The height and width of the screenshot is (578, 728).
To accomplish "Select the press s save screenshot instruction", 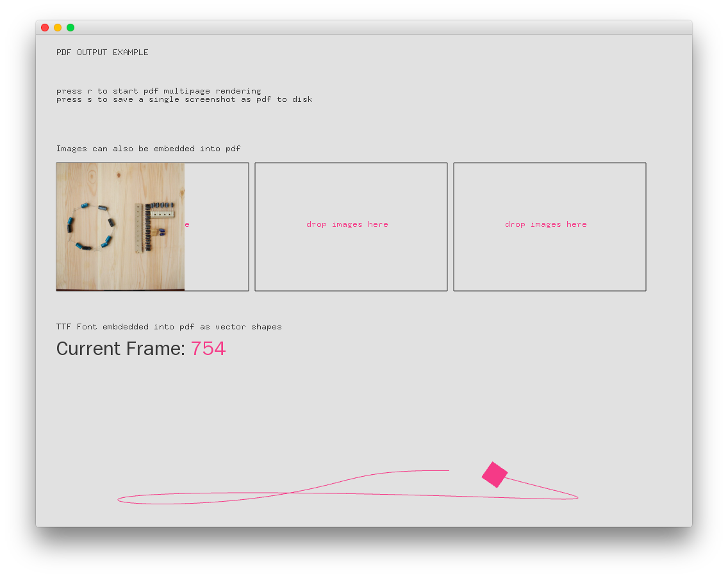I will [184, 99].
